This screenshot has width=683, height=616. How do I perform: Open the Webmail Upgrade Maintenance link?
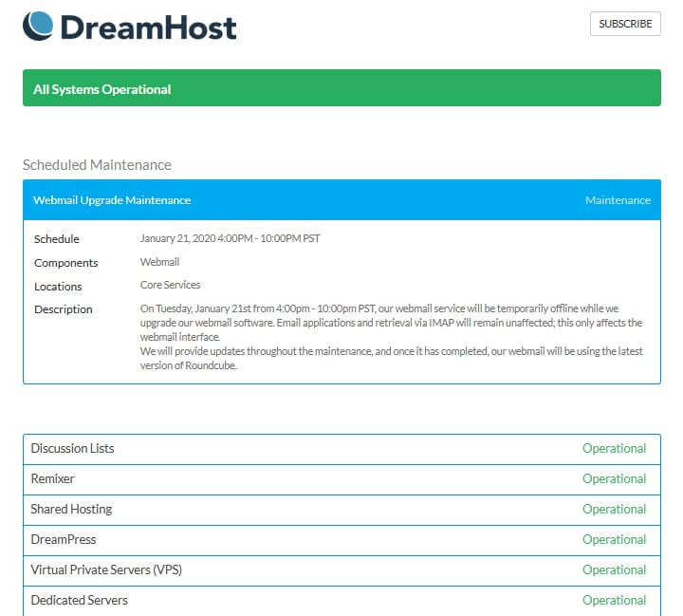tap(112, 200)
